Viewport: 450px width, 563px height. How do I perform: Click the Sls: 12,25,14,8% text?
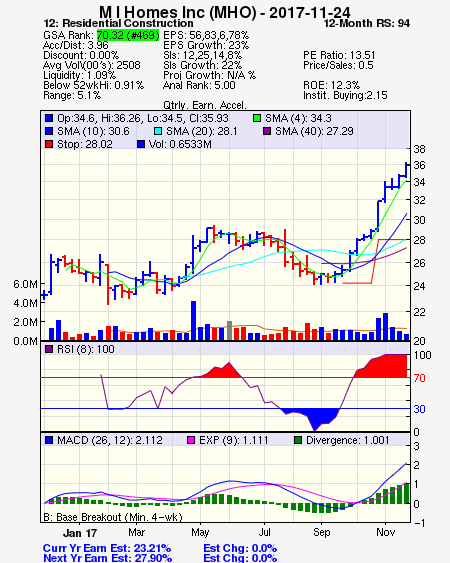click(202, 55)
